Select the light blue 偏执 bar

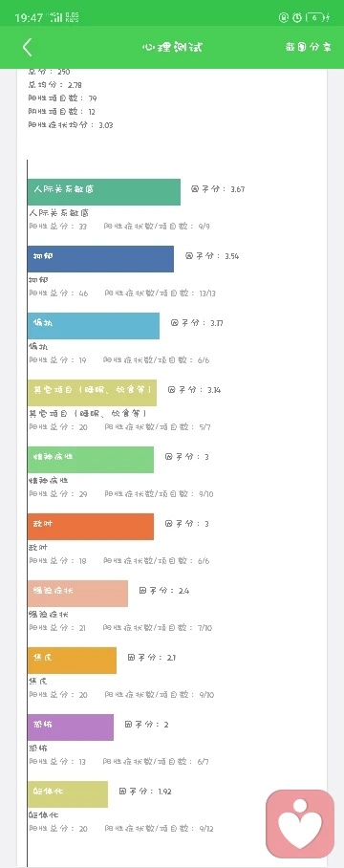coord(94,325)
